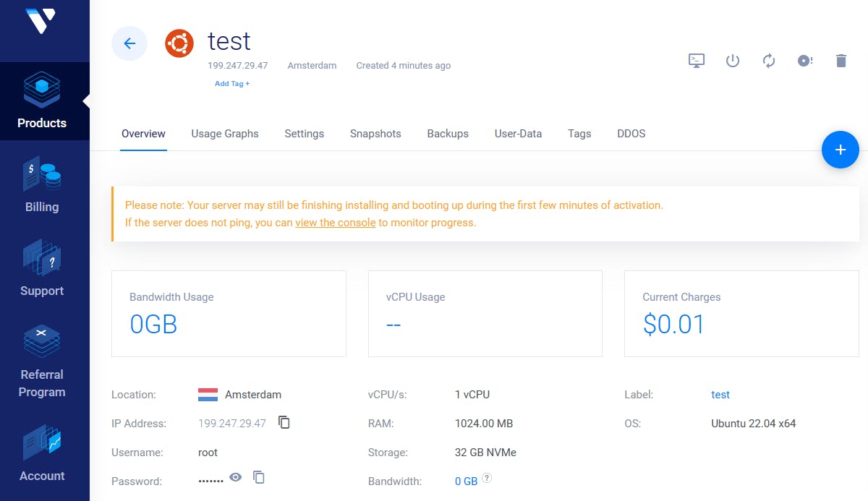Screen dimensions: 868x501
Task: Click the bandwidth help question mark icon
Action: click(x=487, y=478)
